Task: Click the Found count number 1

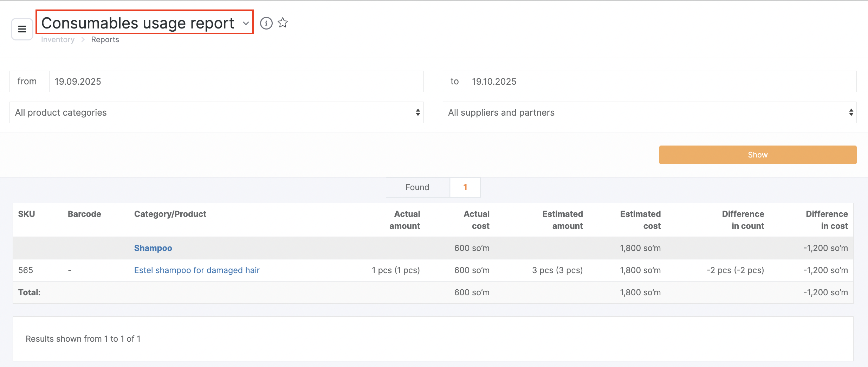Action: point(465,187)
